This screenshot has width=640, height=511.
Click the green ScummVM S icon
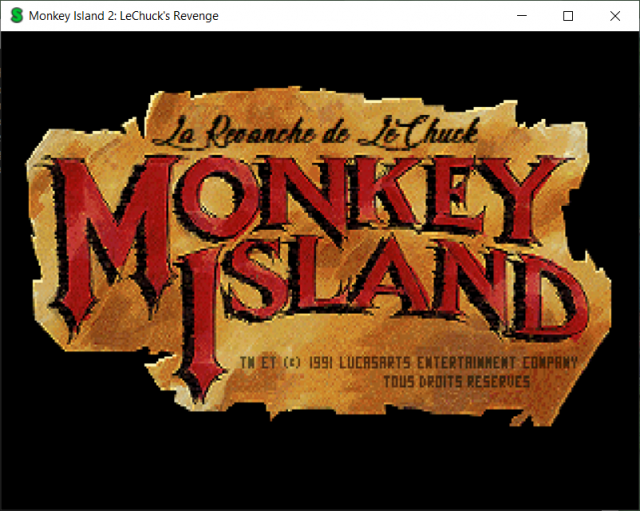[x=17, y=16]
